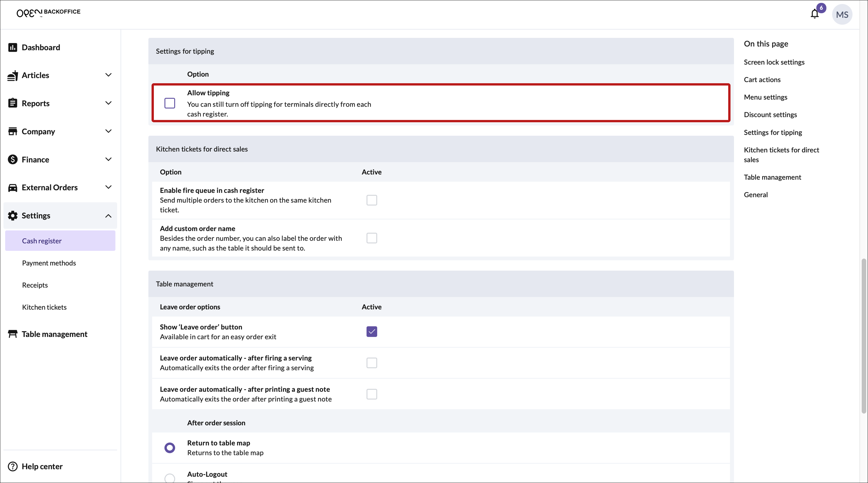Collapse the Settings section chevron

(x=108, y=216)
